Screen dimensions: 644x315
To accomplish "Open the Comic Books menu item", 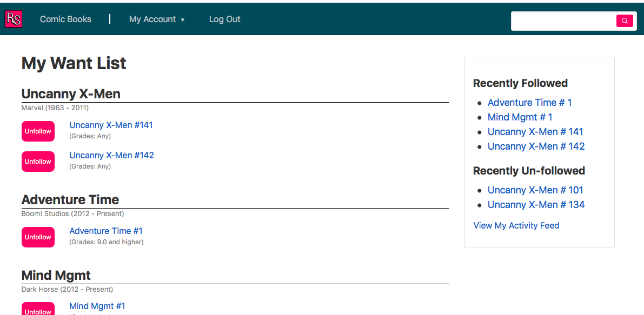I will coord(66,19).
